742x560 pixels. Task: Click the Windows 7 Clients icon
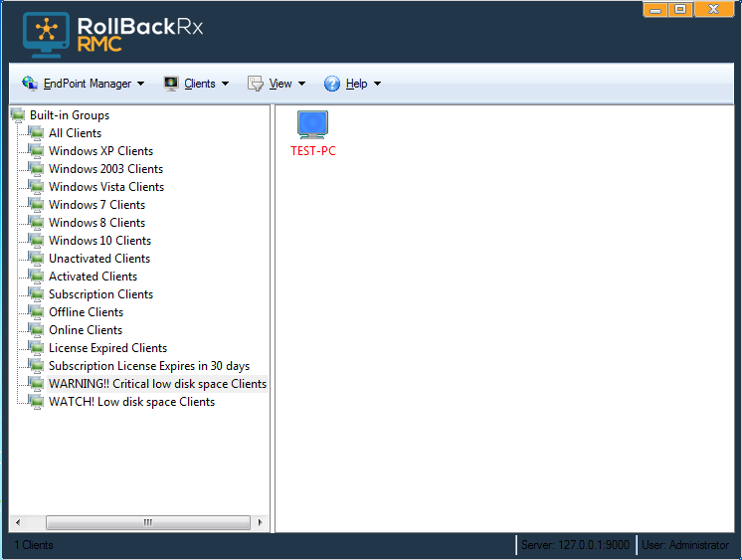tap(36, 205)
